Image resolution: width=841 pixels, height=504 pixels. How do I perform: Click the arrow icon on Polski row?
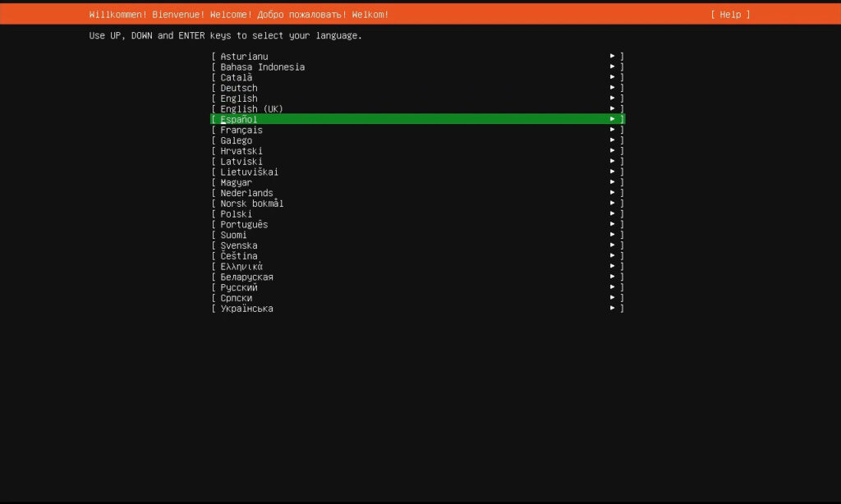click(613, 214)
